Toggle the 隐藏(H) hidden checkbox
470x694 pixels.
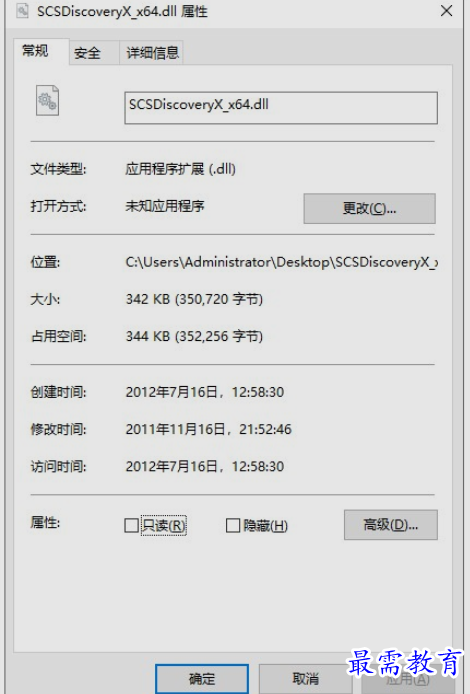(x=233, y=525)
